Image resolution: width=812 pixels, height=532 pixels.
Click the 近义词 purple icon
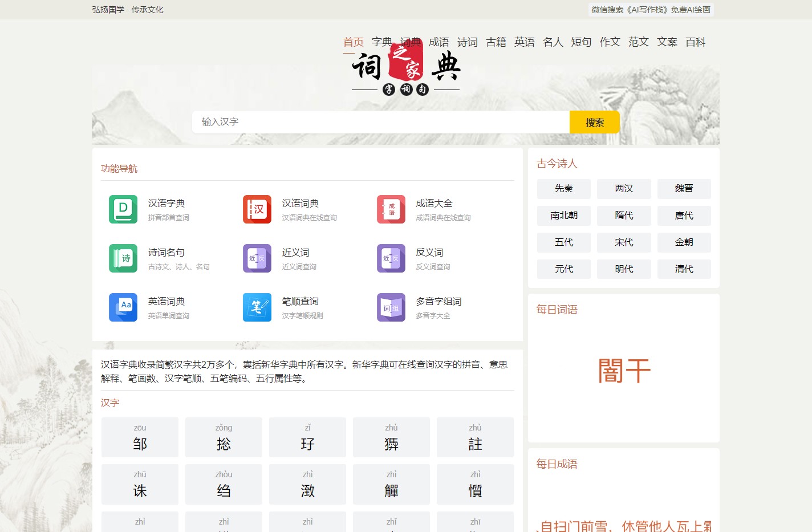coord(257,258)
